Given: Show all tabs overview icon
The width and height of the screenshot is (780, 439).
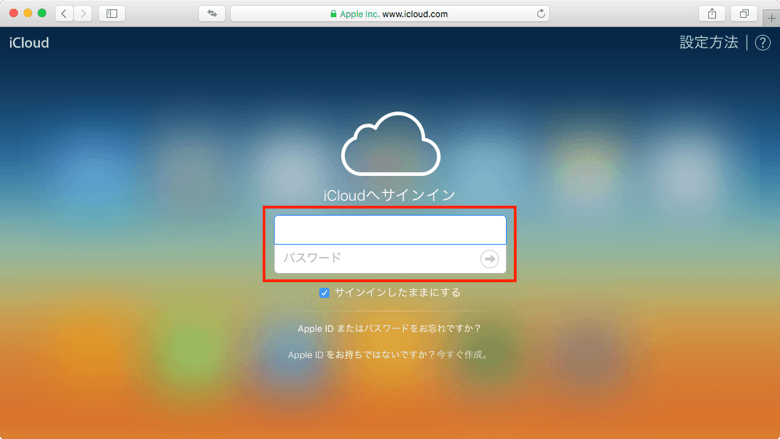Looking at the screenshot, I should [x=744, y=13].
